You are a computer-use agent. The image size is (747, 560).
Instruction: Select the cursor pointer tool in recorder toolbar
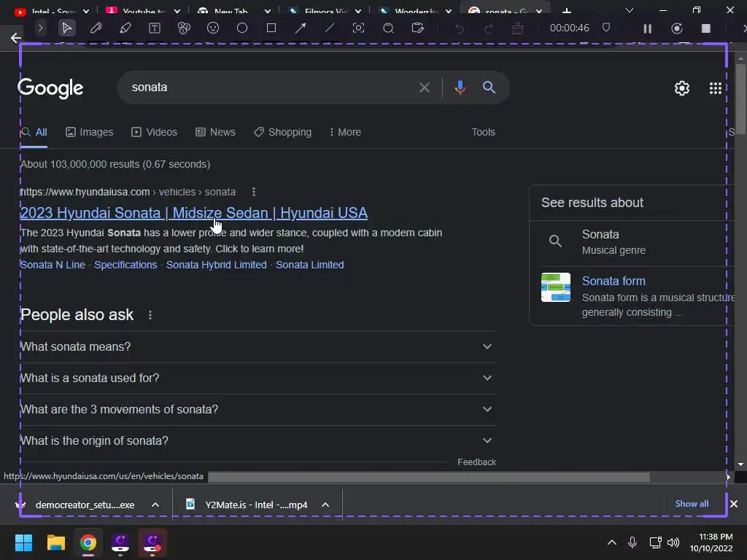66,28
